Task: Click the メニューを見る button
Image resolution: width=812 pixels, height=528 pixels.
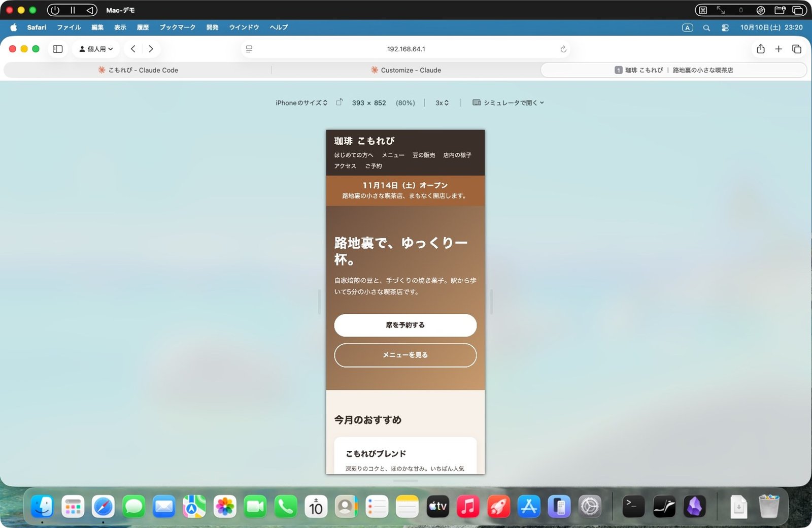Action: click(x=405, y=355)
